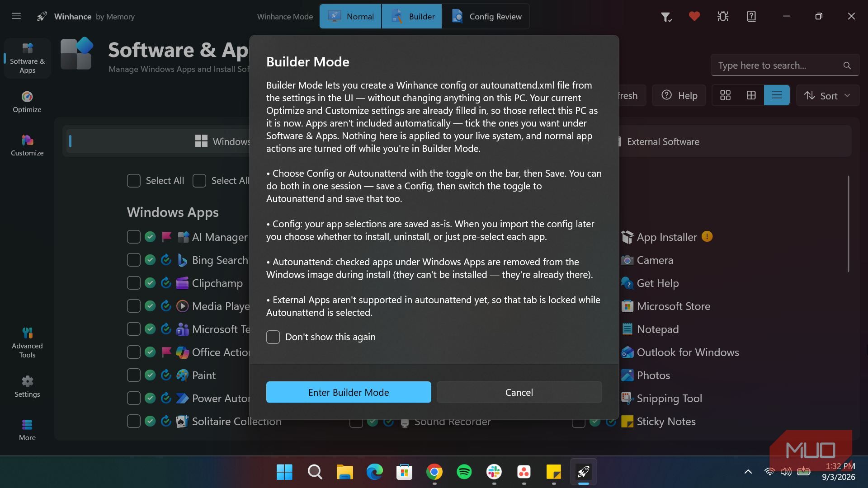Launch Google Chrome from the taskbar
868x488 pixels.
(434, 472)
